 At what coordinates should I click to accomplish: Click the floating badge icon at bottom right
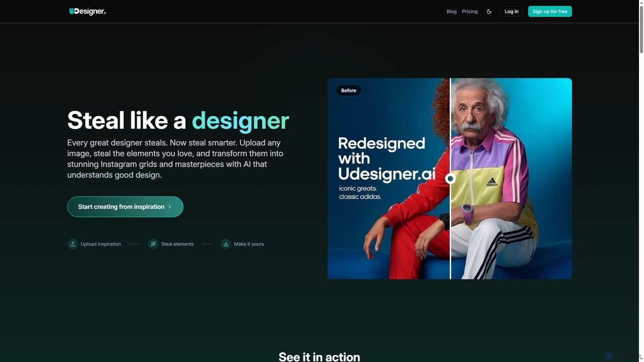(609, 355)
